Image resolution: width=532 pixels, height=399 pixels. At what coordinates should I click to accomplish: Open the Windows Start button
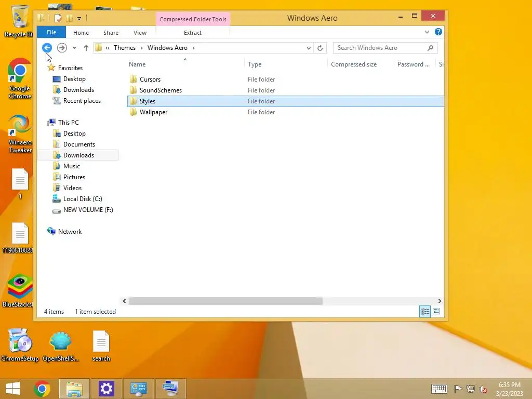pyautogui.click(x=13, y=389)
